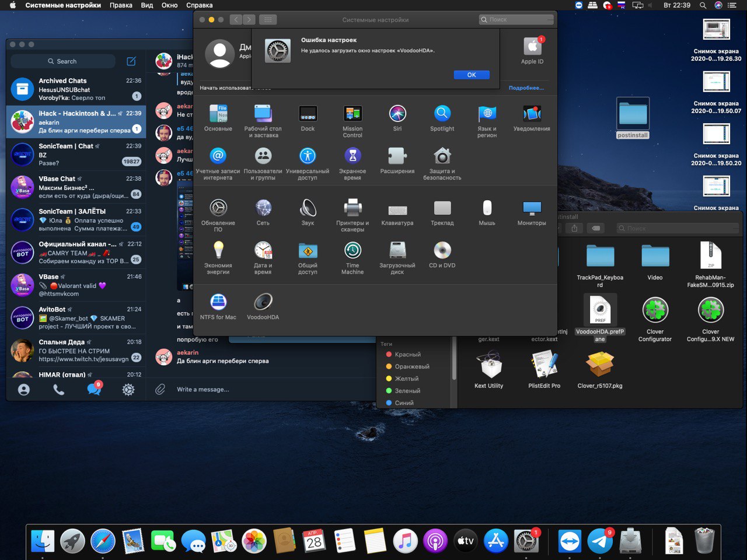The image size is (747, 560).
Task: Open Time Machine preferences
Action: click(352, 257)
